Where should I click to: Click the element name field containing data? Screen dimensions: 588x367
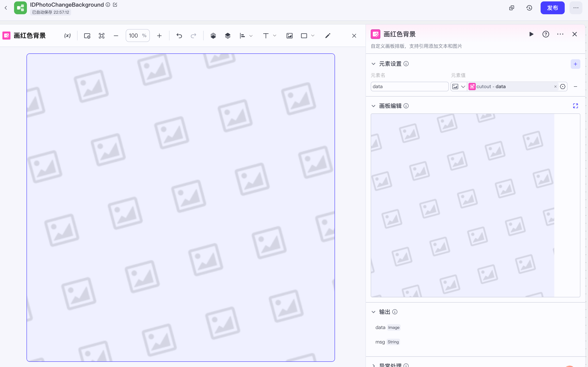click(x=409, y=87)
